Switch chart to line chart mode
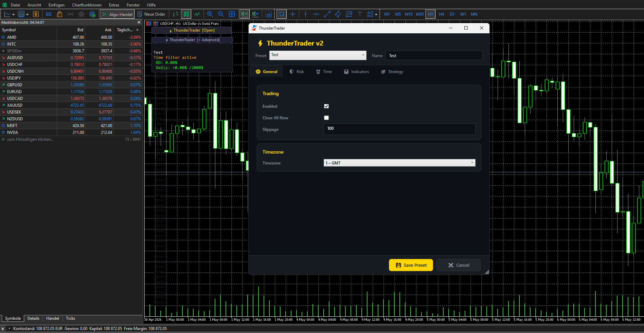 pos(197,14)
